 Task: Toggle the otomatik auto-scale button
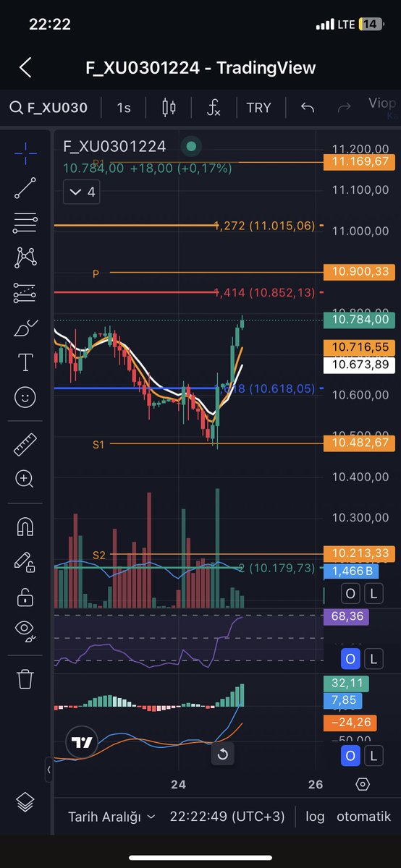point(363,816)
